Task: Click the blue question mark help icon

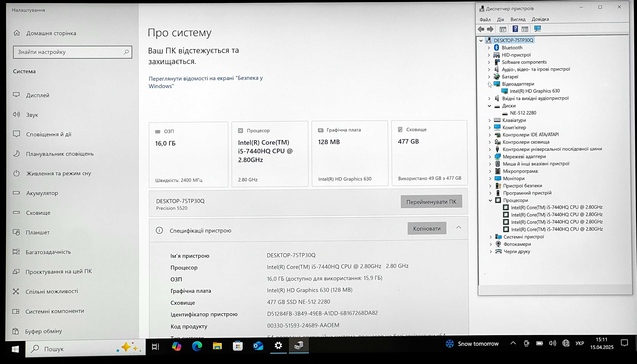Action: [515, 29]
